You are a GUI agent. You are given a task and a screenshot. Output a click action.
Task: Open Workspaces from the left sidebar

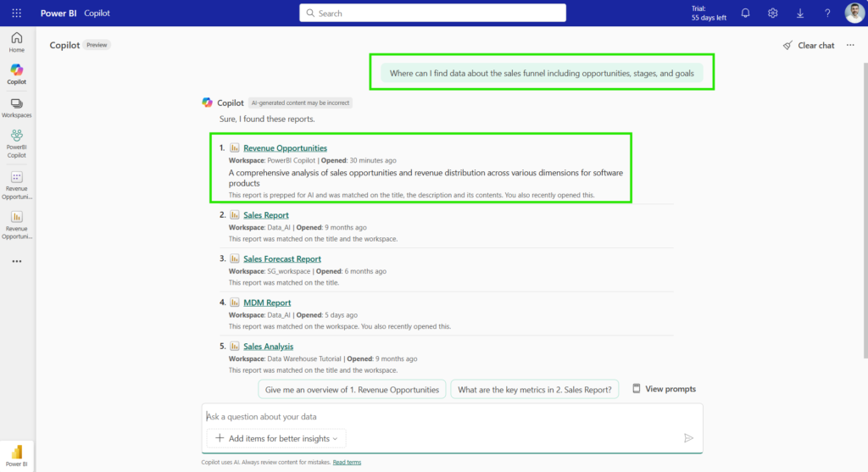click(17, 108)
